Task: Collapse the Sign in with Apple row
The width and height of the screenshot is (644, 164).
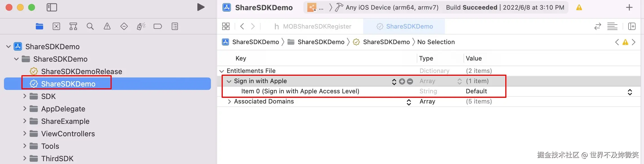Action: [229, 81]
